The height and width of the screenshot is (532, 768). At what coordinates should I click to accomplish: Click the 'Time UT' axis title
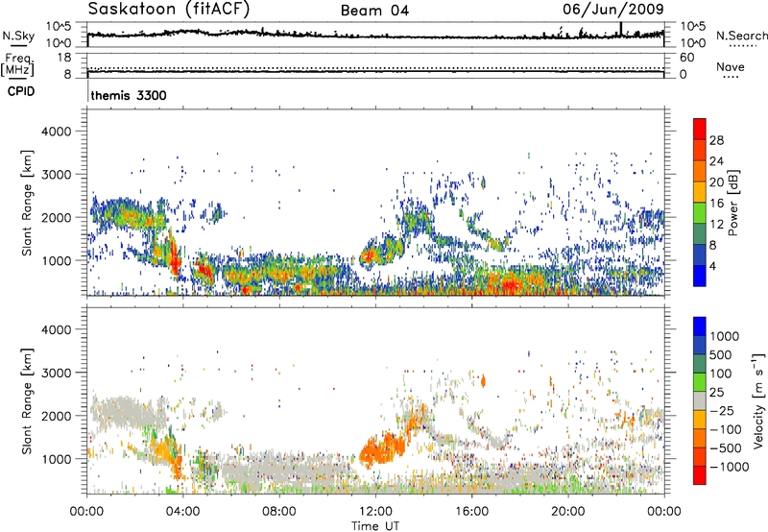pyautogui.click(x=375, y=526)
